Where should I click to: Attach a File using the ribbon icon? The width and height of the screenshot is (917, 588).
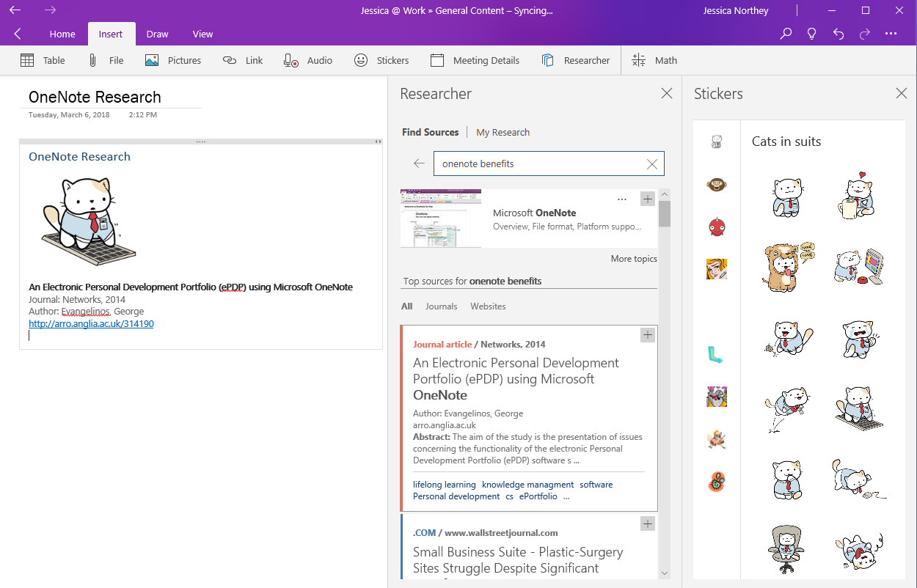(106, 60)
